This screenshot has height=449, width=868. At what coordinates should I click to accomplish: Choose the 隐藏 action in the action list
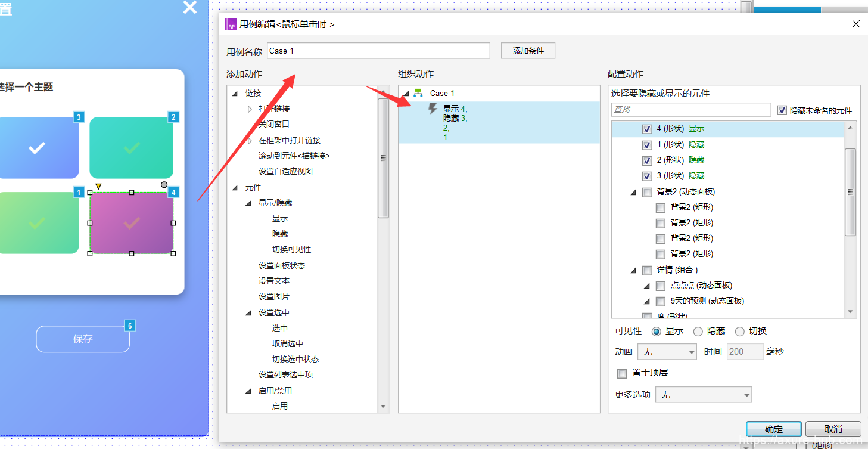tap(280, 234)
